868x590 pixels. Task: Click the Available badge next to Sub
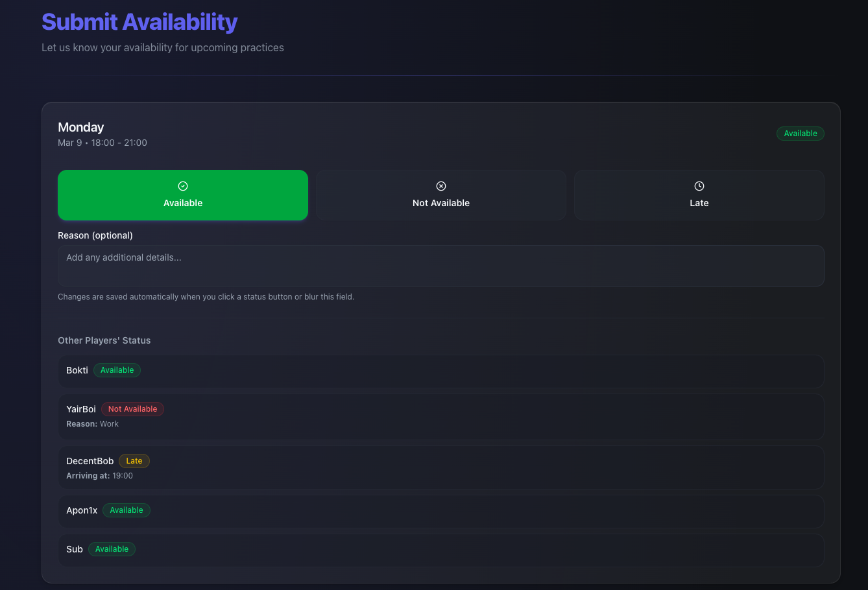point(112,549)
